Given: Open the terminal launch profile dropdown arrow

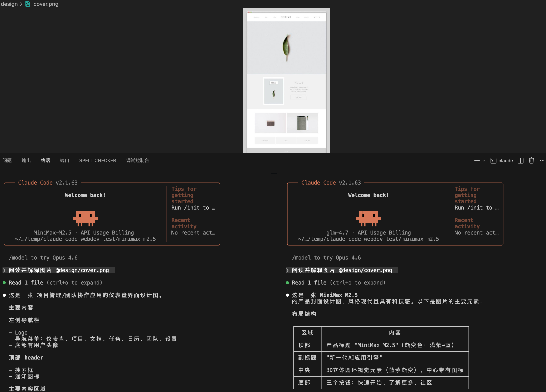Looking at the screenshot, I should tap(484, 160).
